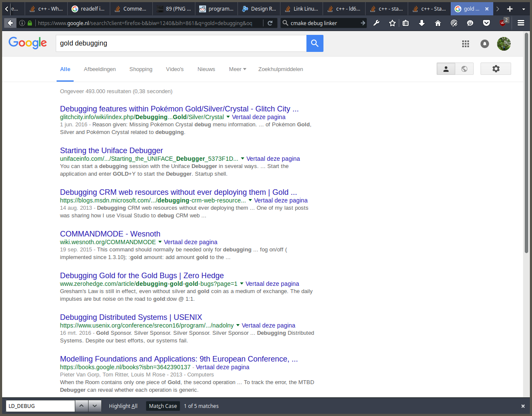
Task: Open the "Starting the Uniface Debugger" result
Action: 112,151
